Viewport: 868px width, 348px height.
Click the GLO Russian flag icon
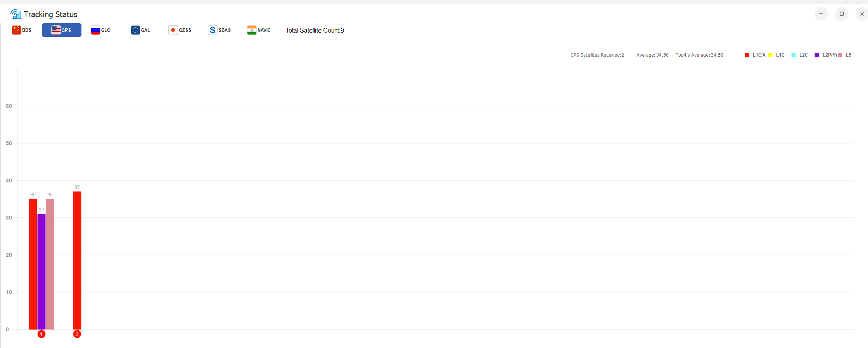click(x=95, y=30)
